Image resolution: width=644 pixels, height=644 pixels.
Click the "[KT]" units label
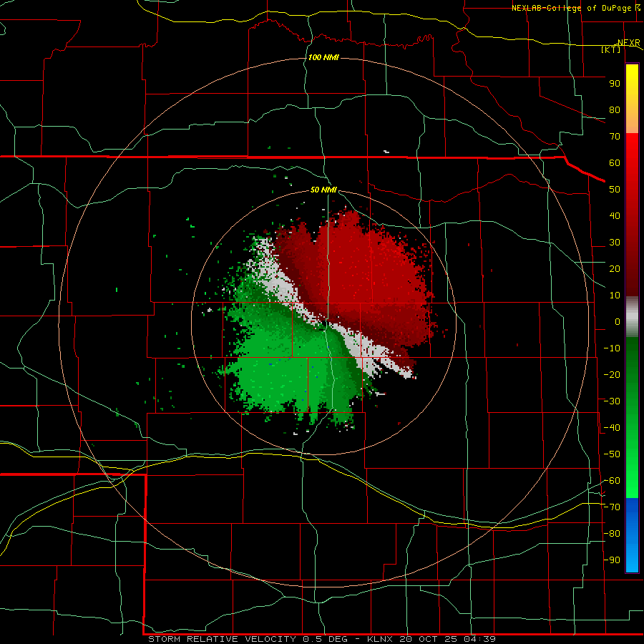pyautogui.click(x=611, y=49)
